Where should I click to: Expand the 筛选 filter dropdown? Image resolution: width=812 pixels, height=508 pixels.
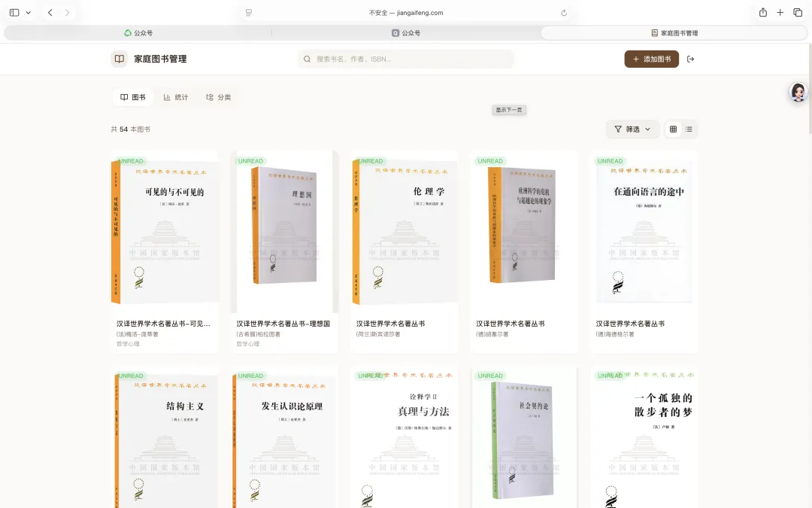point(632,129)
